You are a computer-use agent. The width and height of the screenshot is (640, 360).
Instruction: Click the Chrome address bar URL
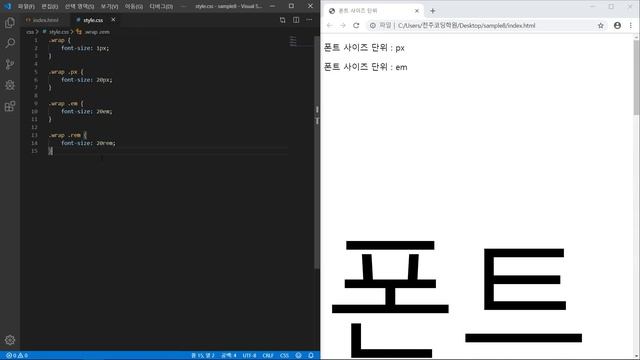467,25
